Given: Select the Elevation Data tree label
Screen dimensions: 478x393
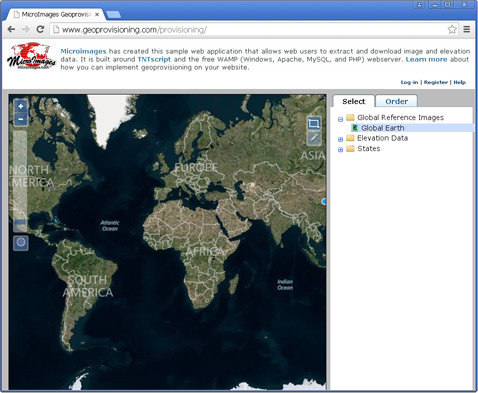Looking at the screenshot, I should coord(382,138).
